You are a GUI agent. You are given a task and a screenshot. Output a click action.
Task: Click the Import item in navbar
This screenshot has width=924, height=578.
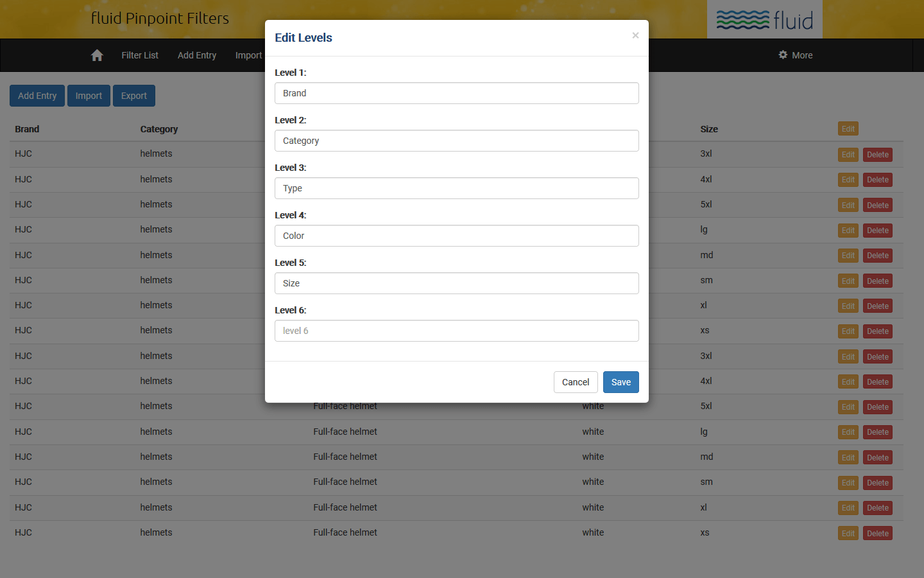coord(248,55)
